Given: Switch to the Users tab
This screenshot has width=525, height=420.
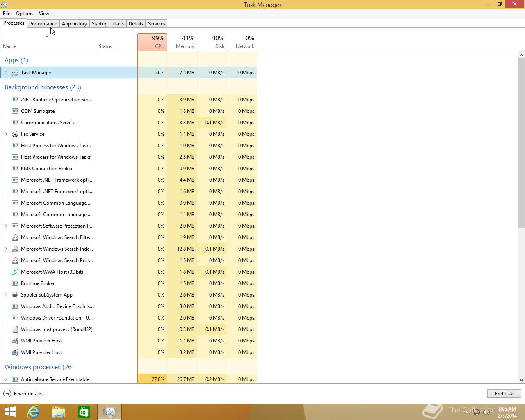Looking at the screenshot, I should click(118, 24).
